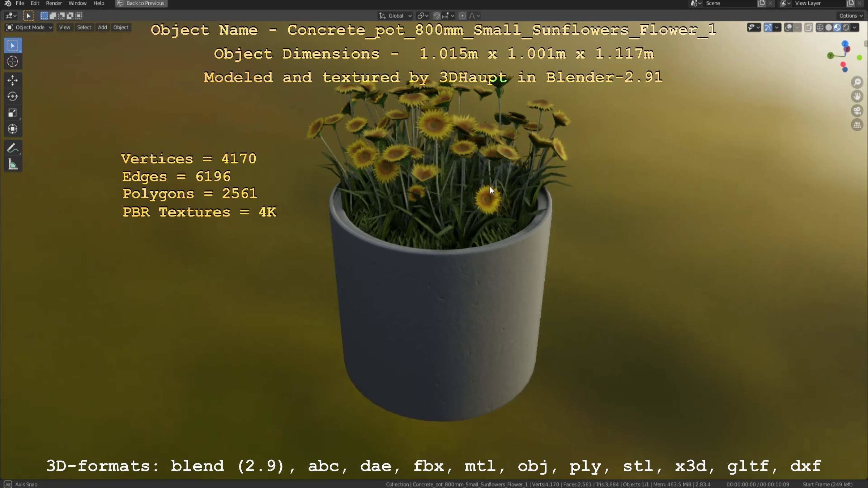The width and height of the screenshot is (868, 488).
Task: Open the scene browse dropdown icon
Action: click(695, 3)
